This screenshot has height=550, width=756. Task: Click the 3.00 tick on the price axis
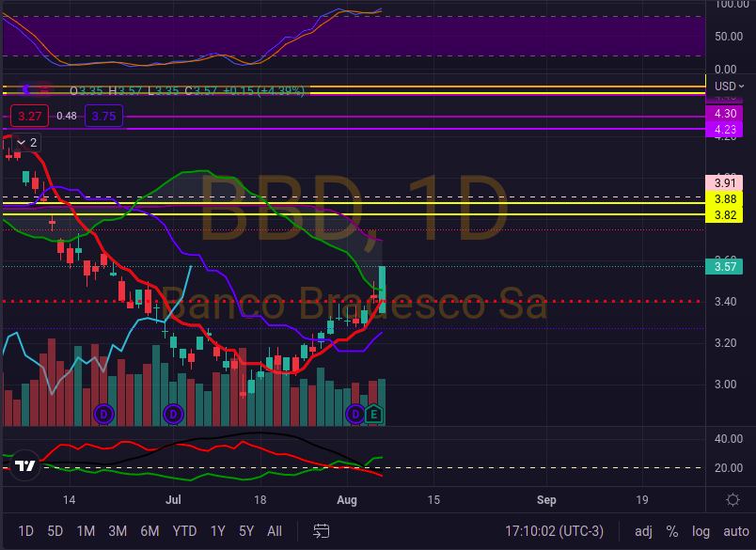[x=725, y=385]
